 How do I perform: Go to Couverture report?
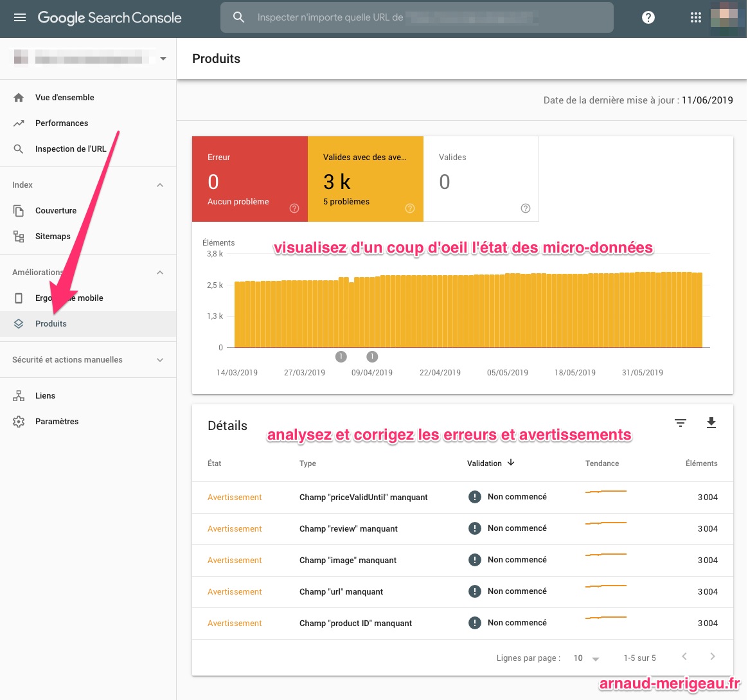tap(56, 211)
